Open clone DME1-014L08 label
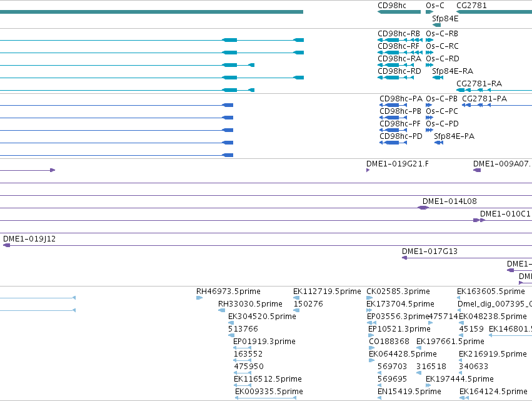 449,201
